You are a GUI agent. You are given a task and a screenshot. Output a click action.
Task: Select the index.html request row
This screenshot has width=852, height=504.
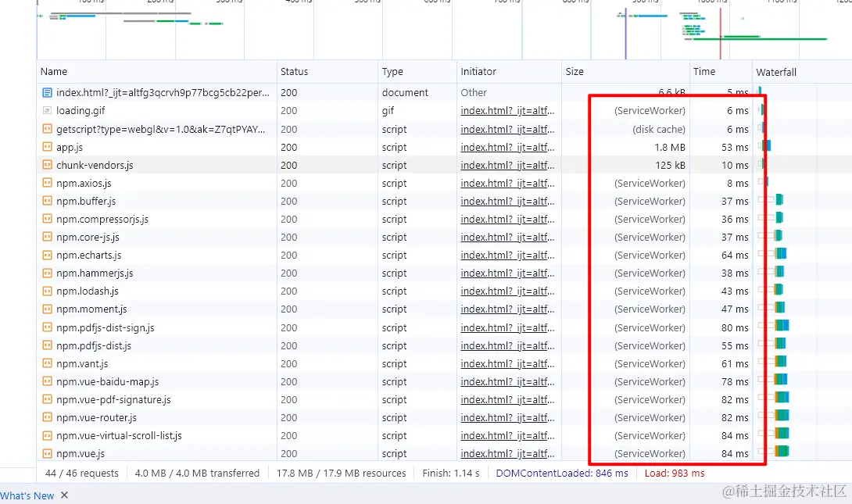(x=163, y=93)
